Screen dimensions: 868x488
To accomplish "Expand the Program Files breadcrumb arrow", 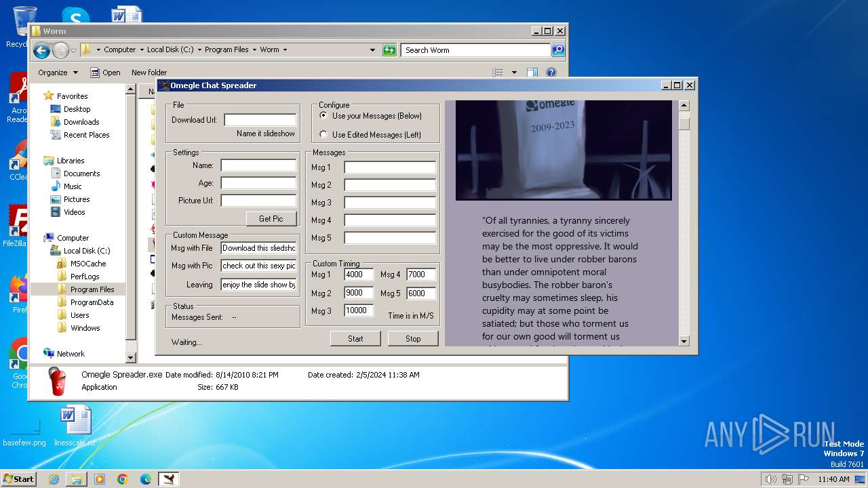I will pos(254,50).
